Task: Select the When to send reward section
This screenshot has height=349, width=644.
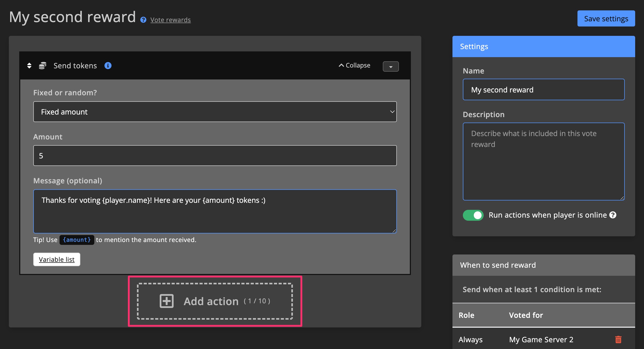Action: [x=498, y=265]
